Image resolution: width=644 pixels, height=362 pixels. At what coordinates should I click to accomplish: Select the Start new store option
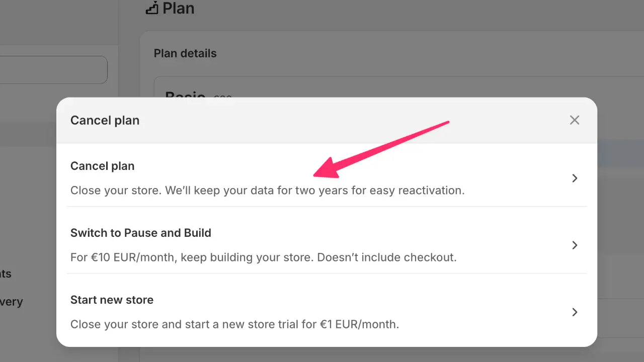112,300
